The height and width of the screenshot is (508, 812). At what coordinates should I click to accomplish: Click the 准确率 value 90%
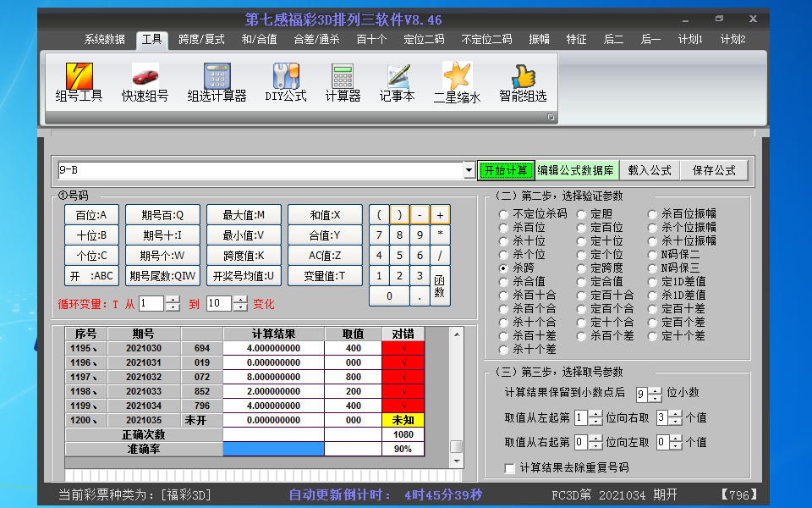403,449
